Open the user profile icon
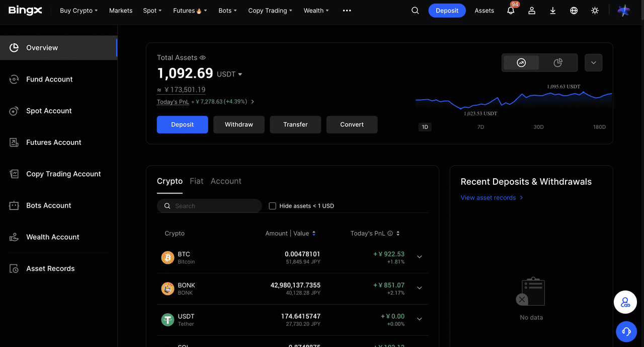This screenshot has height=347, width=644. pyautogui.click(x=532, y=11)
